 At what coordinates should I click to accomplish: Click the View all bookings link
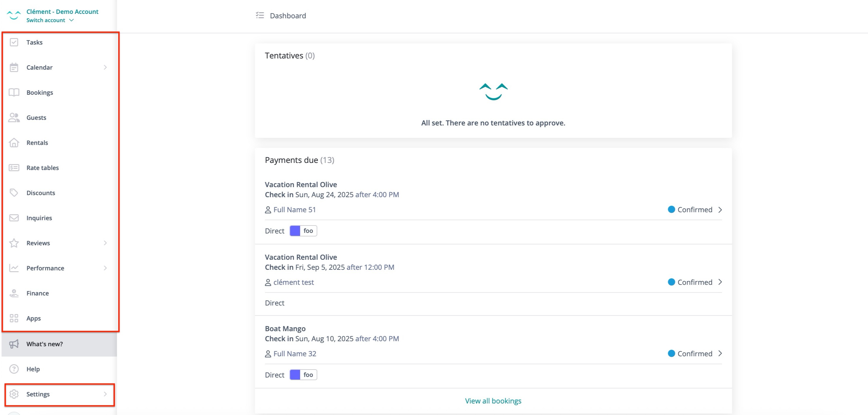pyautogui.click(x=493, y=401)
